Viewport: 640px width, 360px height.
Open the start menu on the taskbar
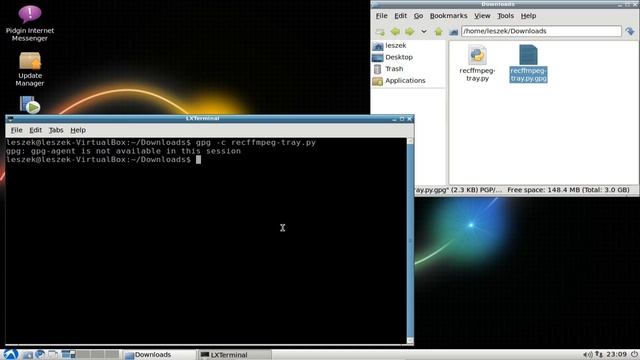11,354
